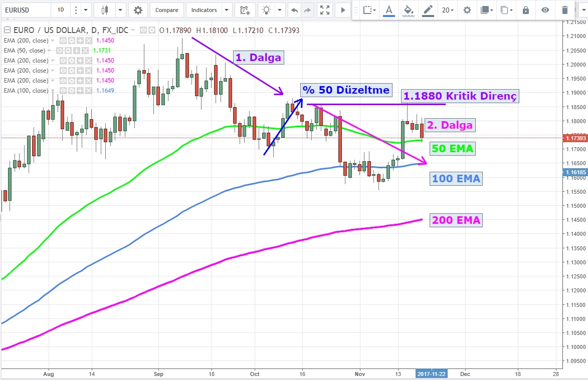Viewport: 588px width, 380px height.
Task: Click the Compare button
Action: point(166,10)
